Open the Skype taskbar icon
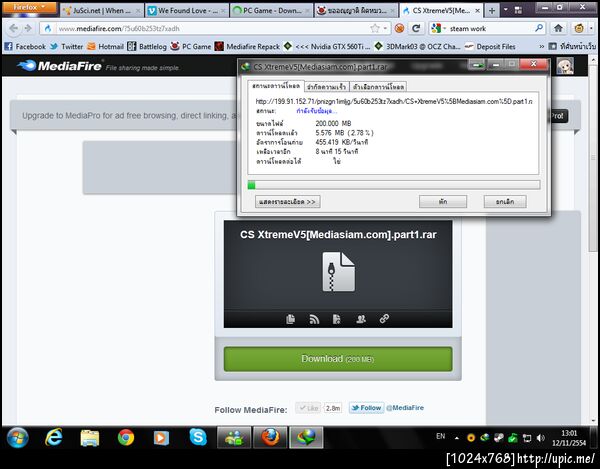Screen dimensions: 600x469 click(x=198, y=437)
